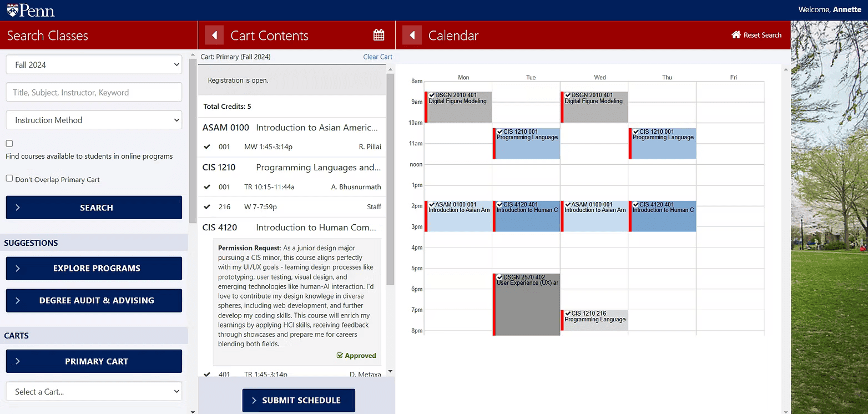The width and height of the screenshot is (868, 414).
Task: Collapse Calendar panel with back arrow
Action: pyautogui.click(x=412, y=36)
